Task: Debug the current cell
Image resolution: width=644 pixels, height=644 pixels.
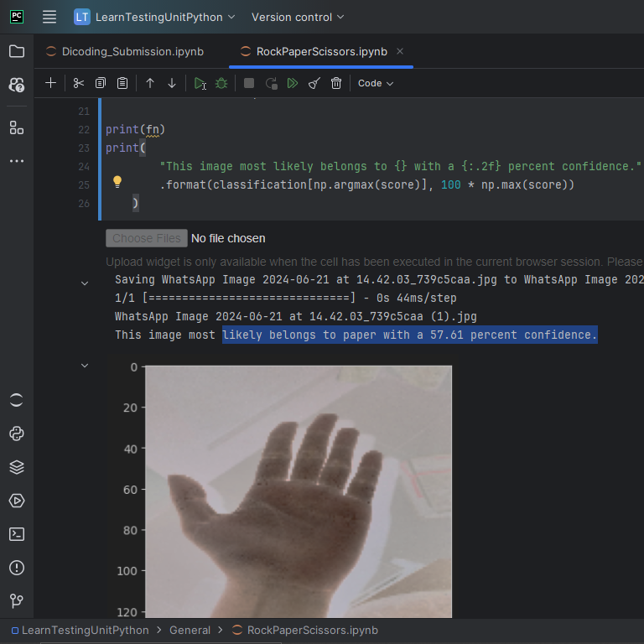Action: [221, 83]
